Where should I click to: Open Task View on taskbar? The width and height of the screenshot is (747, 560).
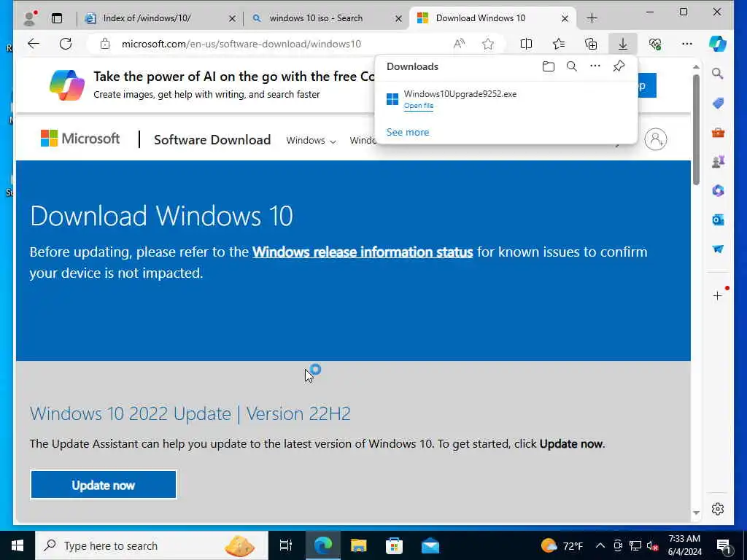point(286,545)
